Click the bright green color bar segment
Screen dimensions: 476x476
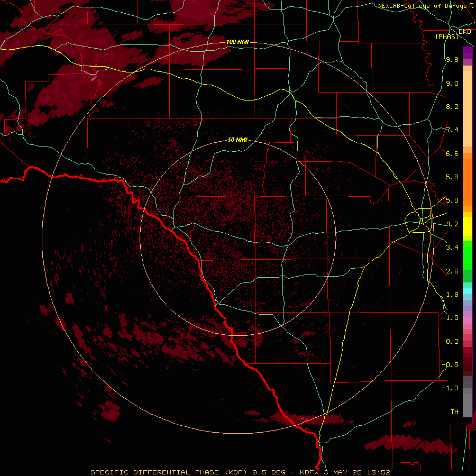[467, 255]
